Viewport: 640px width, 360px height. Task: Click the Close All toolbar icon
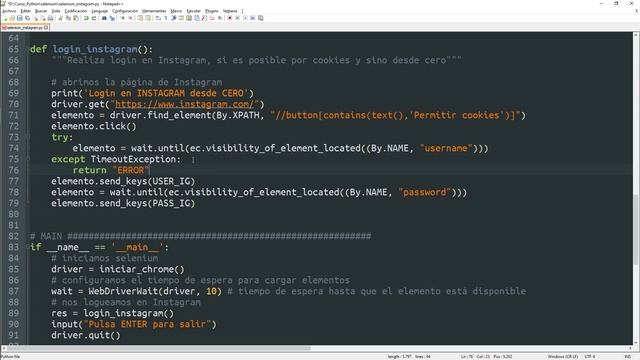43,18
